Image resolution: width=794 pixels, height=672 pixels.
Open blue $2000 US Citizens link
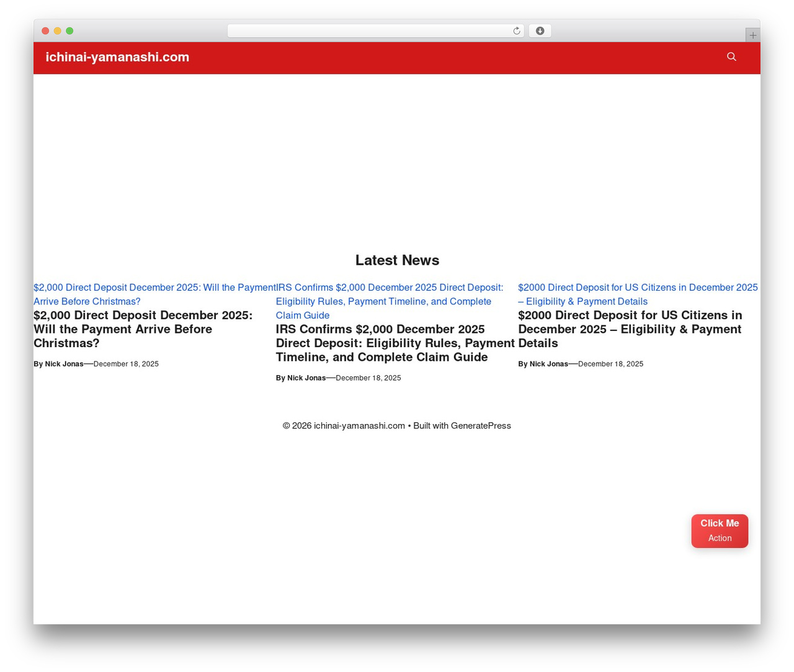638,294
